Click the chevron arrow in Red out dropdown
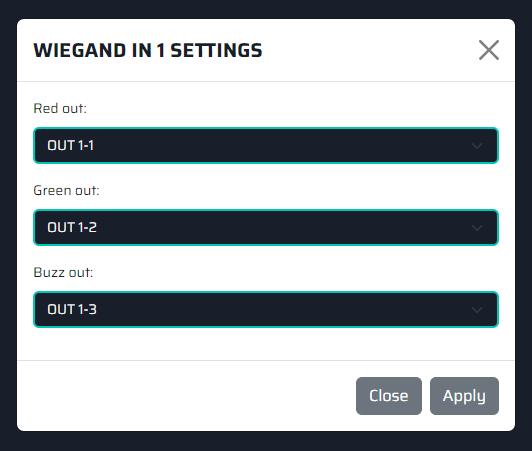The image size is (532, 451). 477,146
